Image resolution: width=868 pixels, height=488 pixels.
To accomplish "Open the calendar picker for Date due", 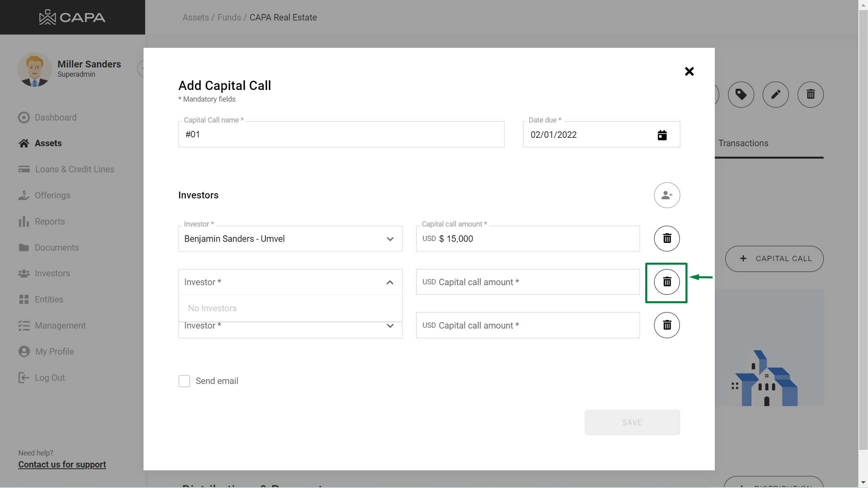I will 662,135.
